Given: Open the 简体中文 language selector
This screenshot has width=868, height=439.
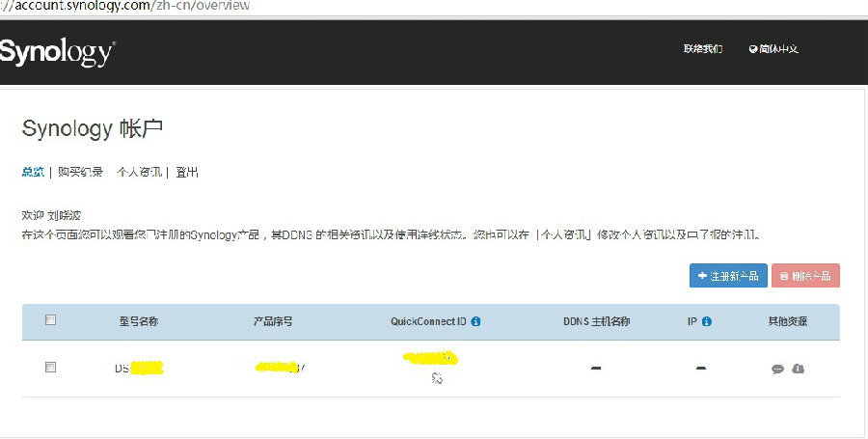Looking at the screenshot, I should click(x=773, y=48).
